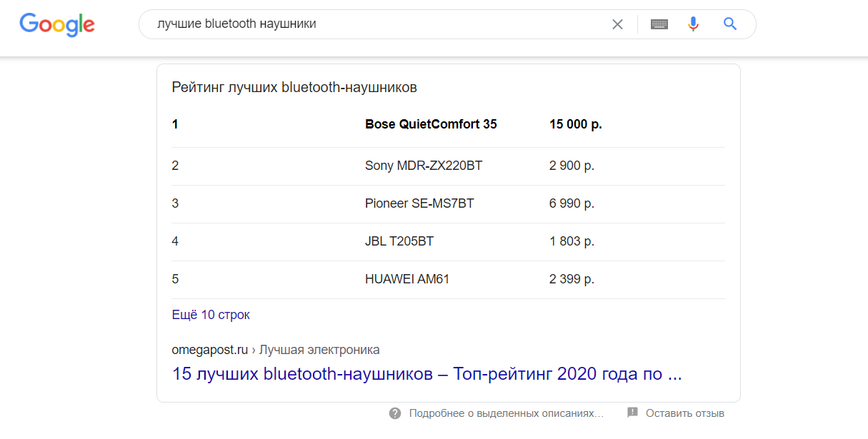868x439 pixels.
Task: Submit search with magnifying glass icon
Action: click(729, 24)
